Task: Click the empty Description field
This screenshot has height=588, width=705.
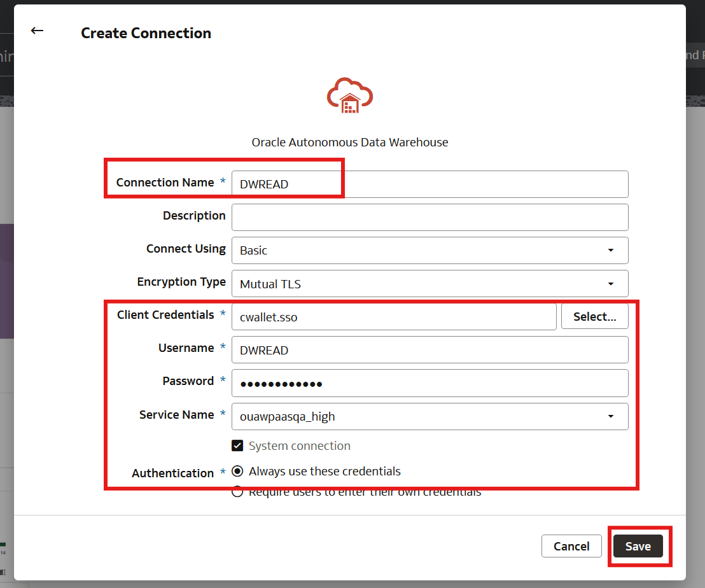Action: 429,217
